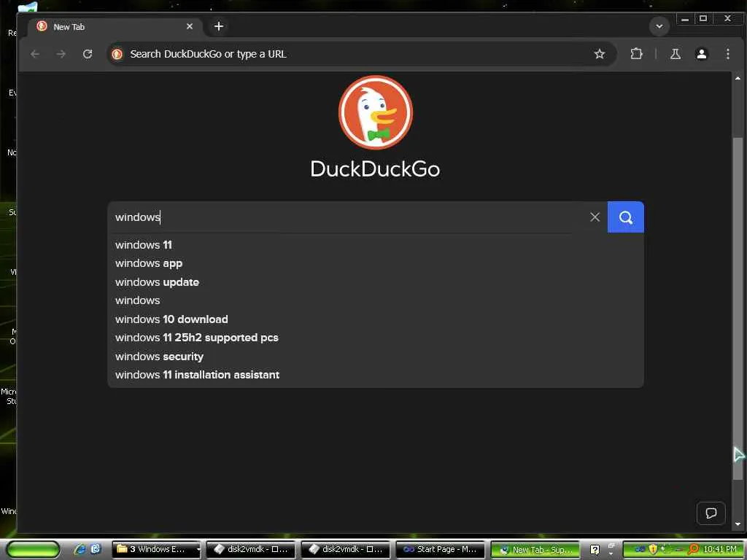
Task: Click the back navigation arrow
Action: pos(35,54)
